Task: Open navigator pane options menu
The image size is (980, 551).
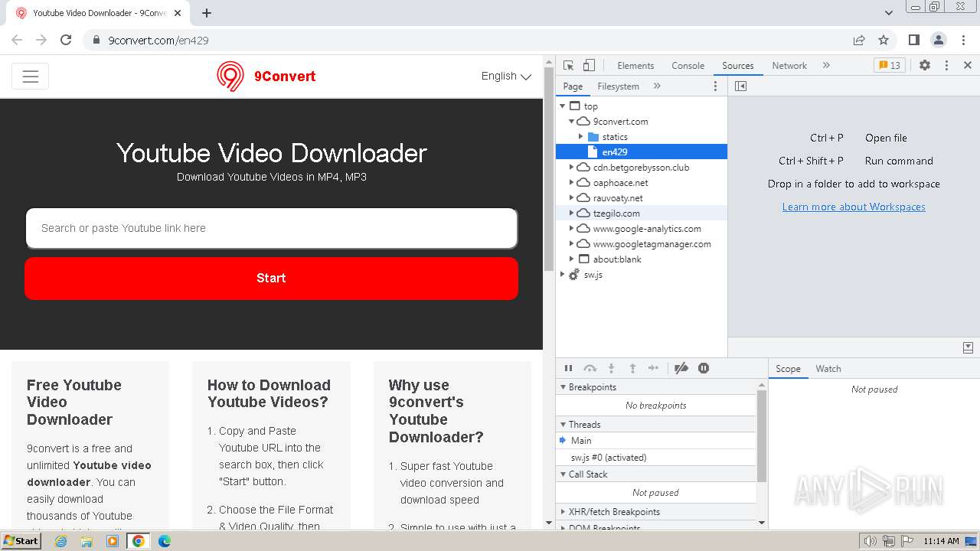Action: (716, 86)
